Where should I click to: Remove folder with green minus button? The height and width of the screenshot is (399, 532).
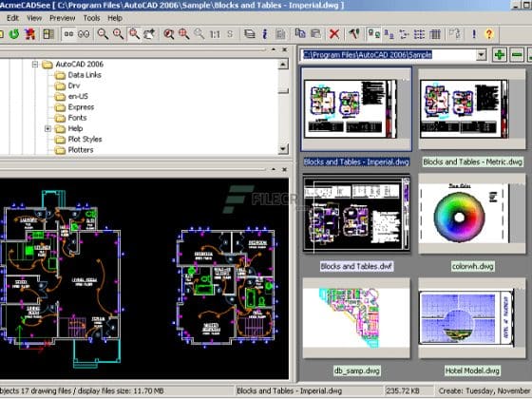(x=517, y=55)
